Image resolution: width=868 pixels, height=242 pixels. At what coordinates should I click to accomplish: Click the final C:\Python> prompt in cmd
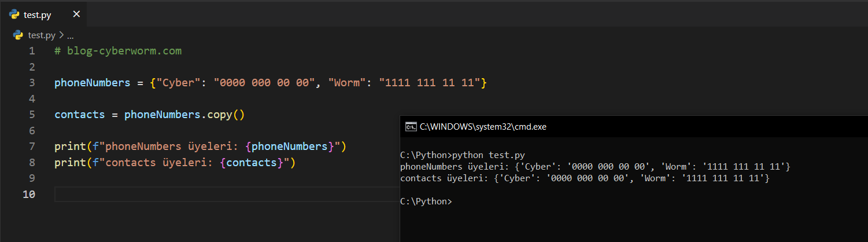point(426,201)
